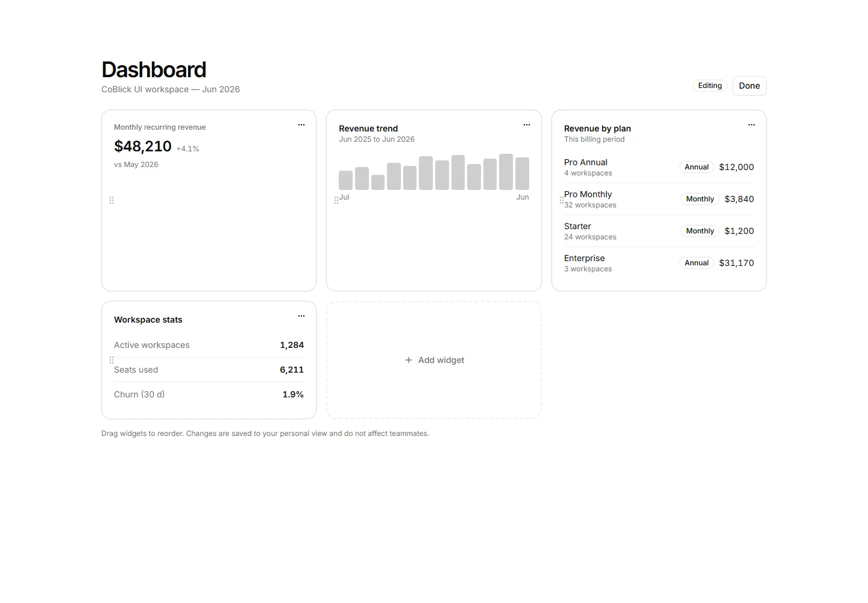Click the vs May 2026 comparison text
The width and height of the screenshot is (868, 603).
click(136, 165)
